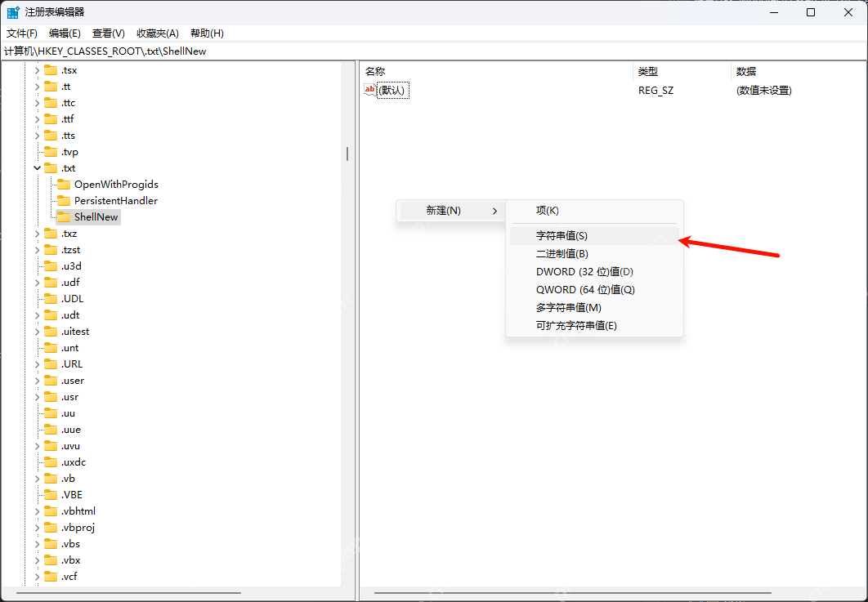Select the .uvu key
Viewport: 868px width, 602px height.
(x=71, y=446)
